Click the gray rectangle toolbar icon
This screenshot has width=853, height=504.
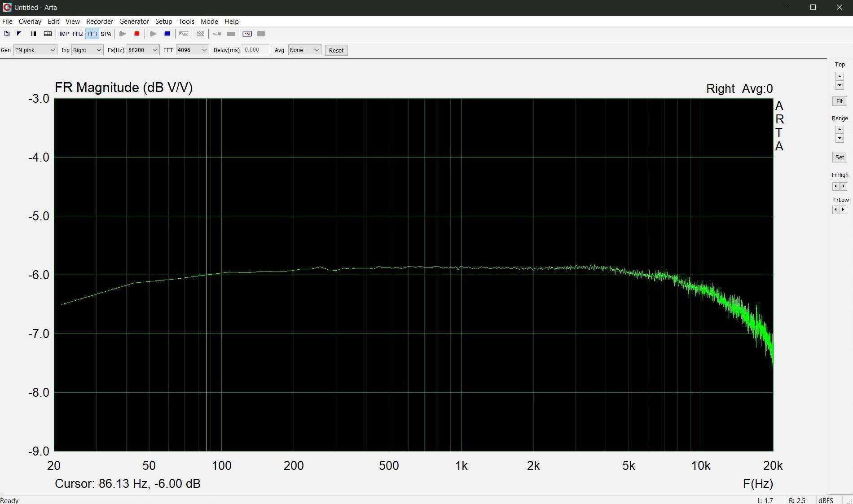231,34
